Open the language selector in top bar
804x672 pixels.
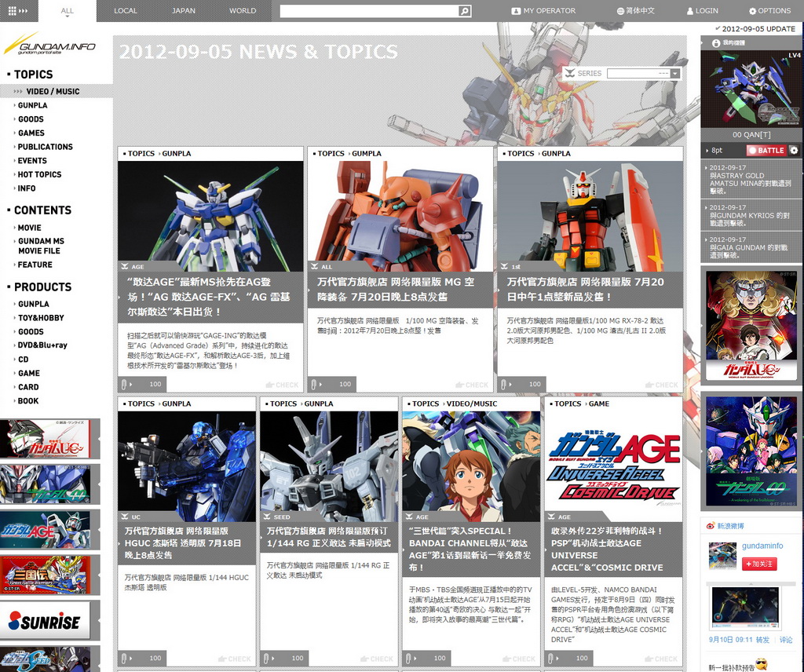[636, 11]
